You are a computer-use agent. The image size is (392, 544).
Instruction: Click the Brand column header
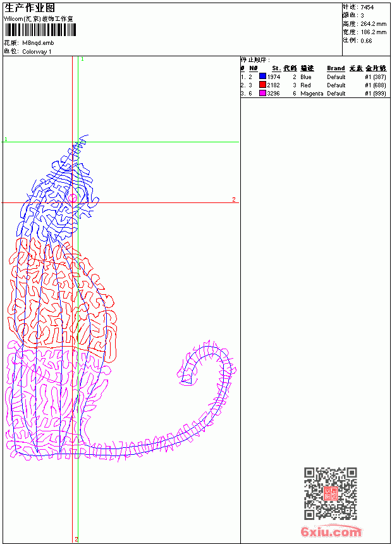[x=336, y=68]
